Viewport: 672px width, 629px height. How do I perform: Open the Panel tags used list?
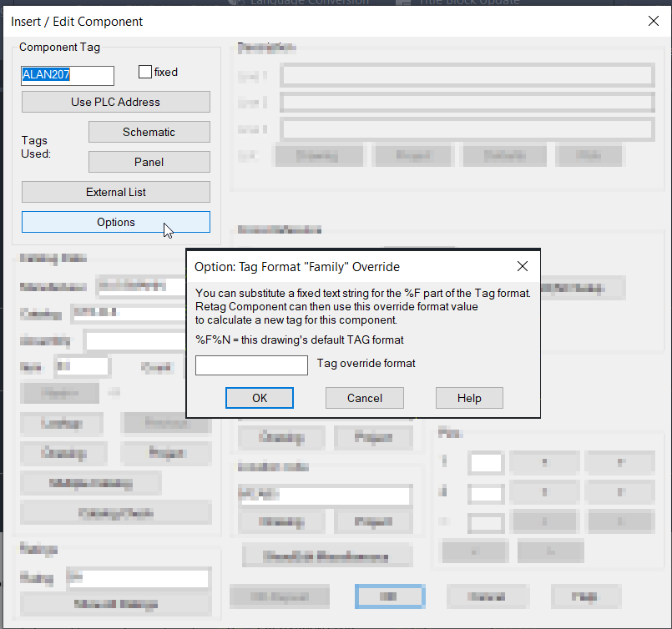pos(149,162)
